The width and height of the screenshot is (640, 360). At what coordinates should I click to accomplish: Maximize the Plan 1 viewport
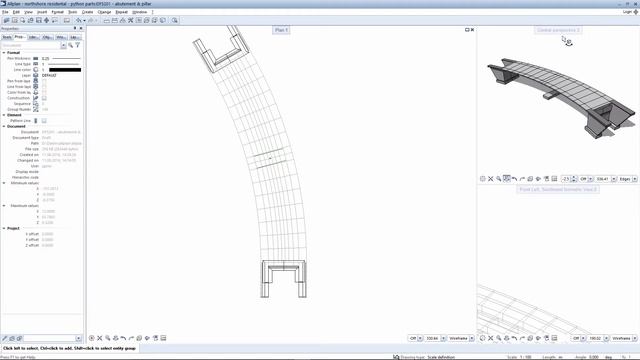coord(467,30)
